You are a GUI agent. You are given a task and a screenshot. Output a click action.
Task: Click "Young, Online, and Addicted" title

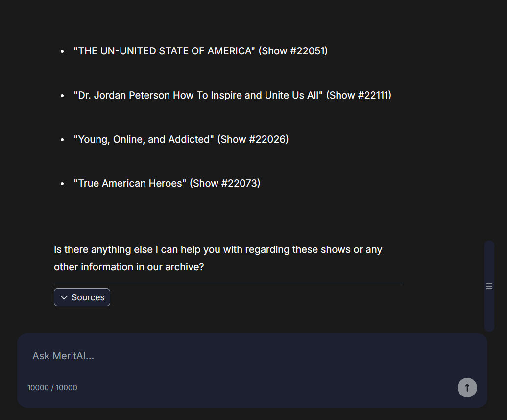(144, 139)
